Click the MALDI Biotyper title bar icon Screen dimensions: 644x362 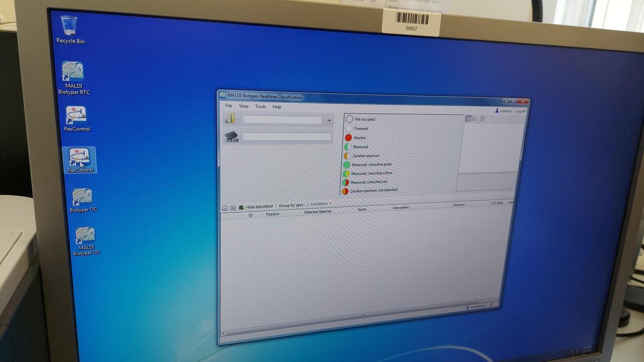[223, 95]
